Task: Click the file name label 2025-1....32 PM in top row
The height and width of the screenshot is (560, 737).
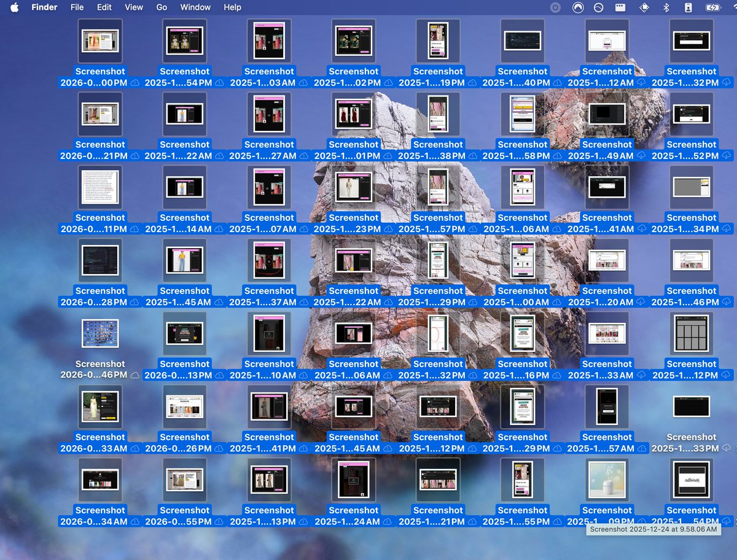Action: tap(685, 82)
